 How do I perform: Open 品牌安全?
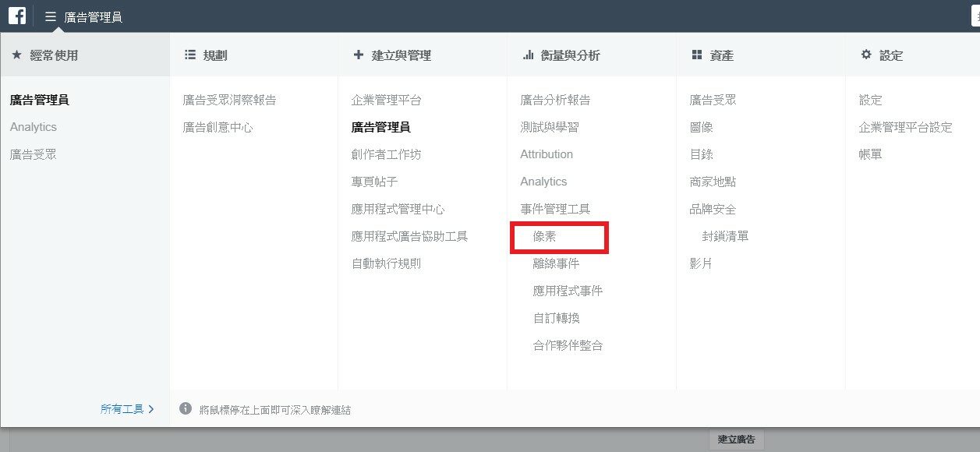click(x=713, y=209)
